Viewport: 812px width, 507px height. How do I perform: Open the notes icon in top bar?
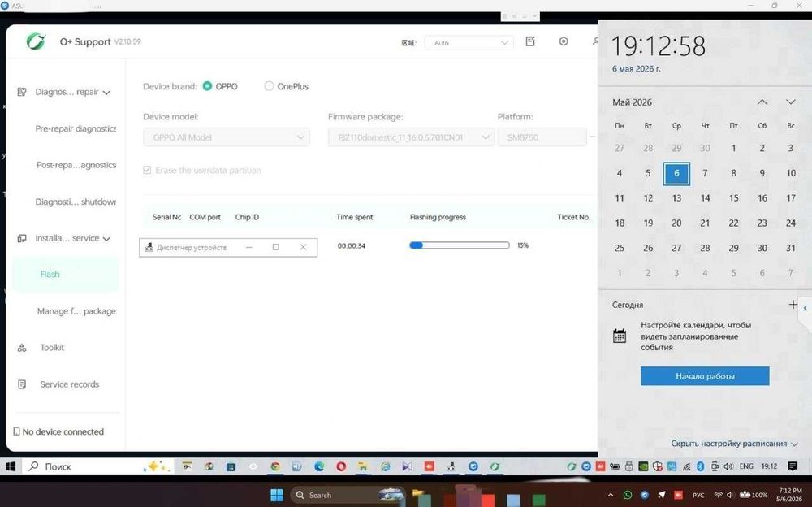tap(530, 41)
